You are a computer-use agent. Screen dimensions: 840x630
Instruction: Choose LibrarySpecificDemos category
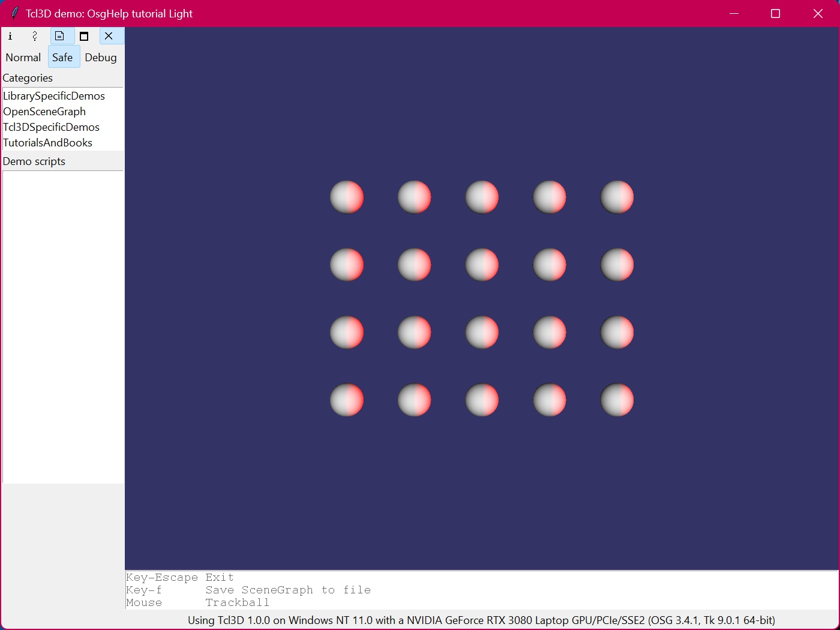[54, 96]
